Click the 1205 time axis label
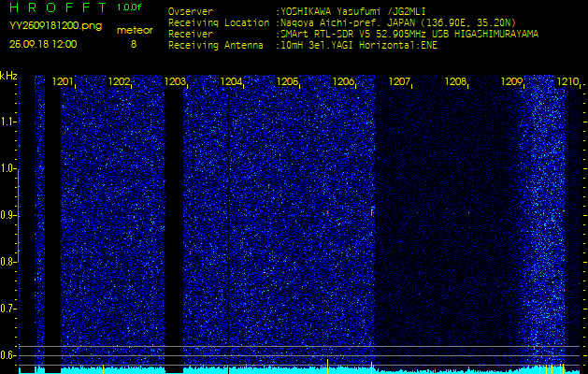The image size is (588, 374). point(287,81)
